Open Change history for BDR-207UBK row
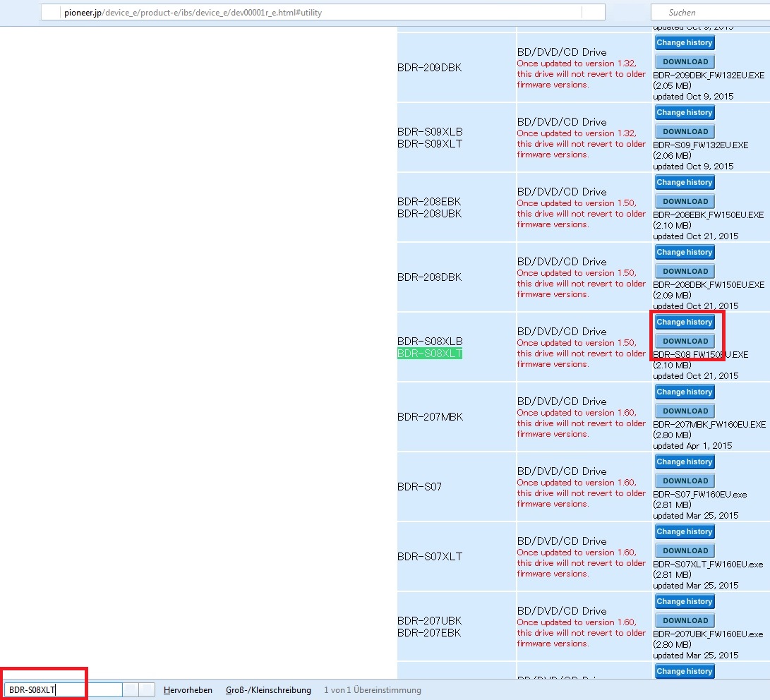The height and width of the screenshot is (700, 770). 685,601
